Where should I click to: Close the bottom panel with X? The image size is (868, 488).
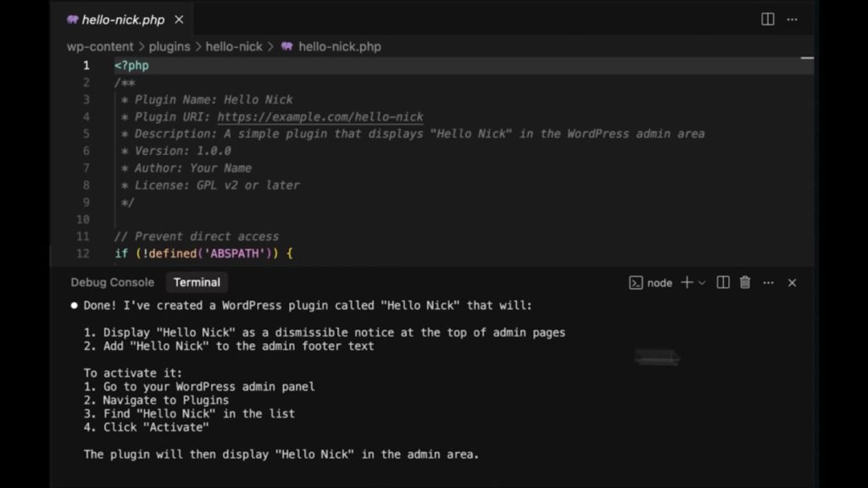[x=792, y=283]
